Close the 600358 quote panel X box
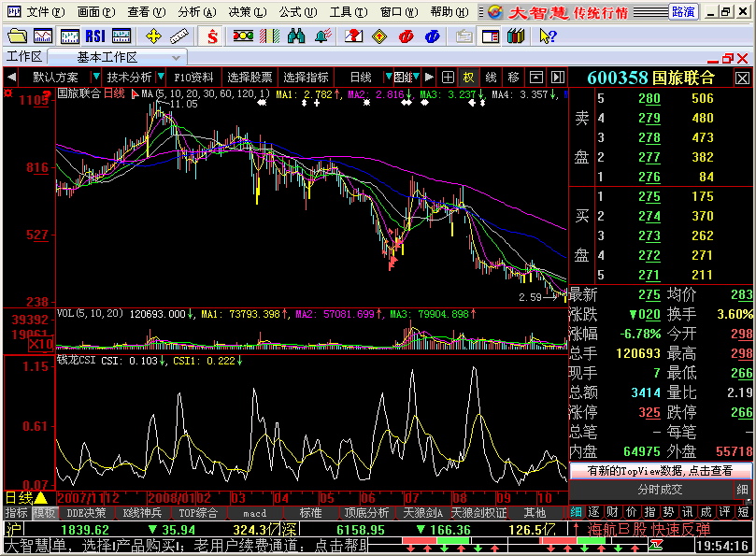 (x=743, y=78)
